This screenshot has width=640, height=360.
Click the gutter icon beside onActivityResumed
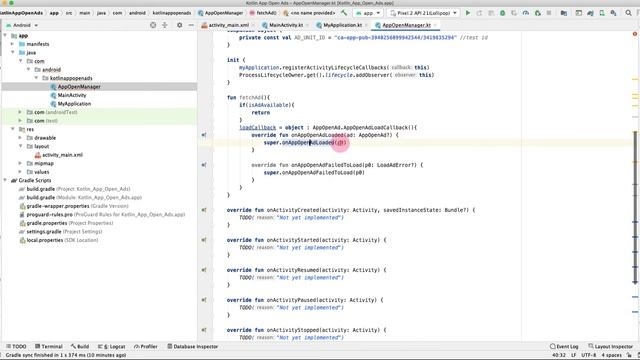(x=204, y=270)
